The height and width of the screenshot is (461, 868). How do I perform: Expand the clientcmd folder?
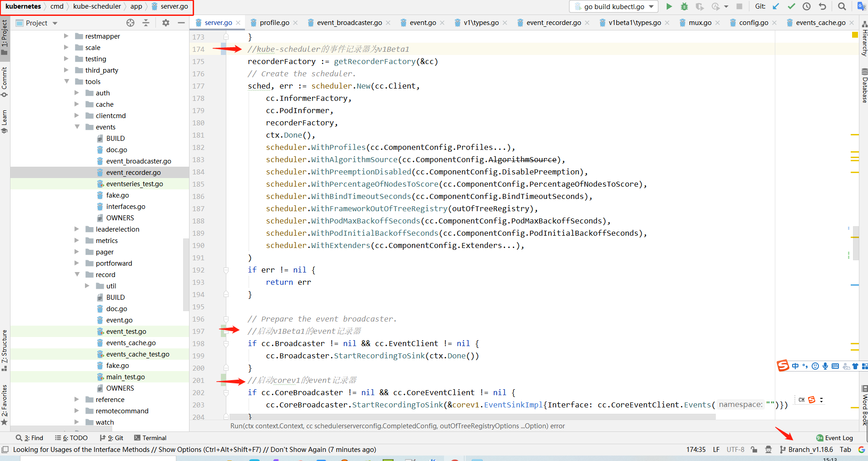[77, 115]
